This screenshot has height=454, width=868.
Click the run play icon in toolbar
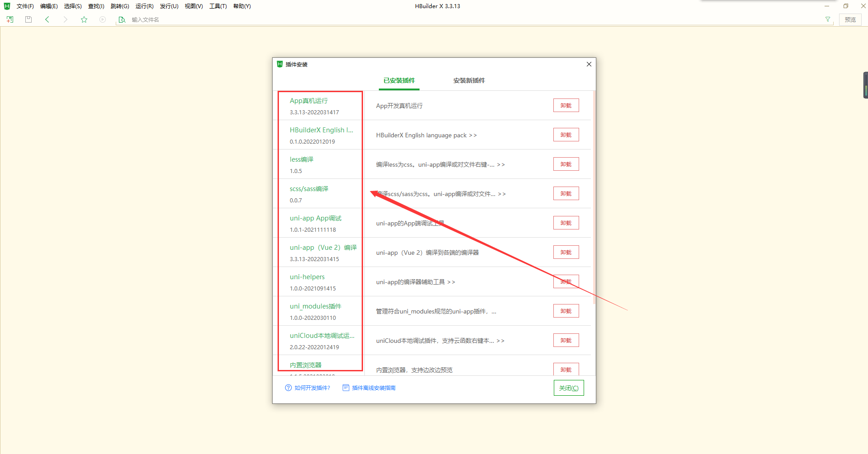point(103,19)
